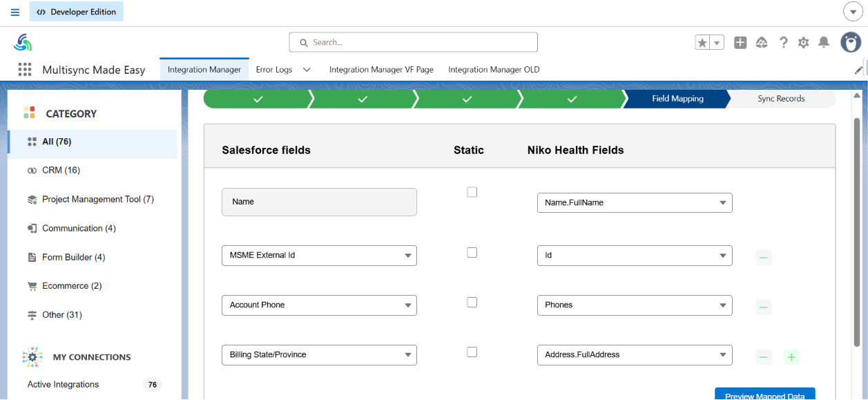
Task: Click the second completed green checkmark step
Action: pyautogui.click(x=363, y=99)
